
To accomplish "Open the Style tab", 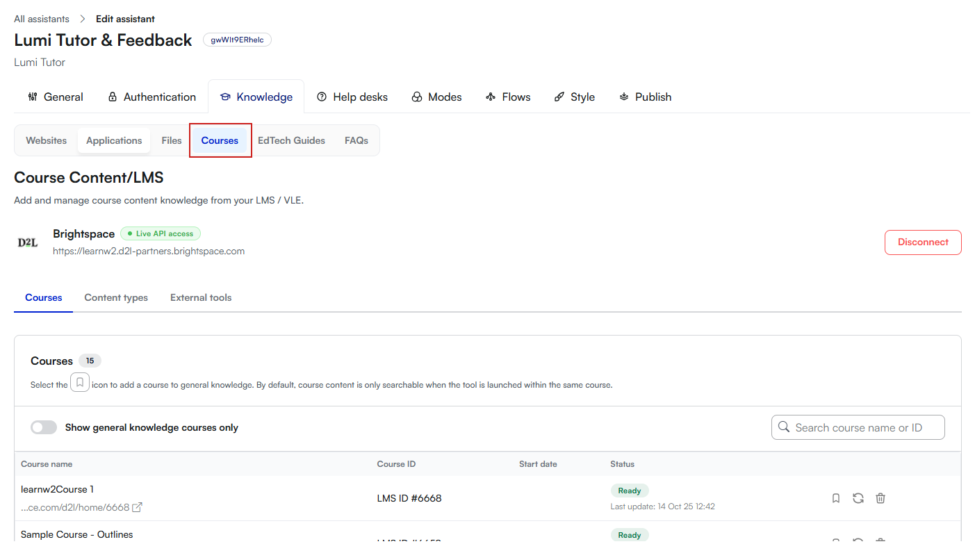I will pyautogui.click(x=574, y=97).
